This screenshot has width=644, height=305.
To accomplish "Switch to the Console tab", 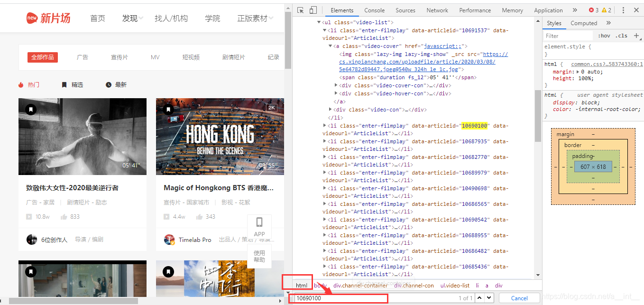I will coord(375,10).
